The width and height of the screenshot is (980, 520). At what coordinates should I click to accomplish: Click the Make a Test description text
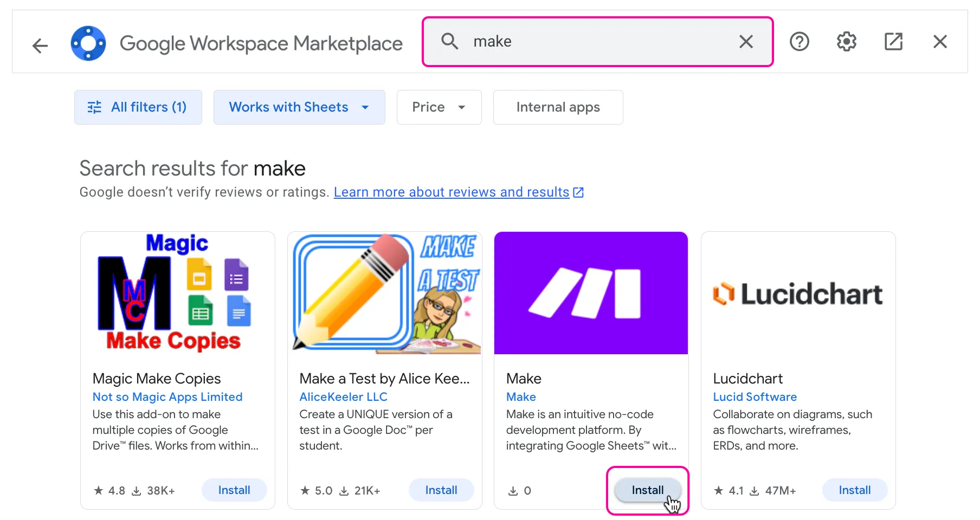(376, 430)
